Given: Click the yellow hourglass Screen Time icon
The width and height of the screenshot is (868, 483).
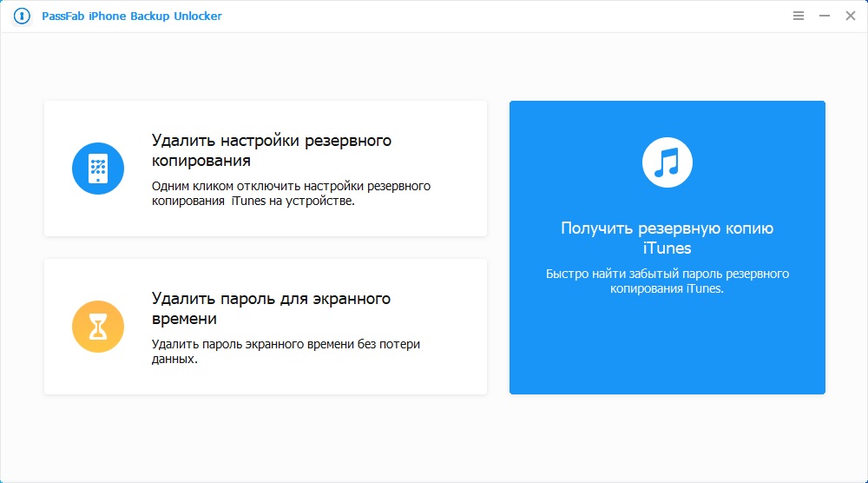Looking at the screenshot, I should [x=98, y=326].
